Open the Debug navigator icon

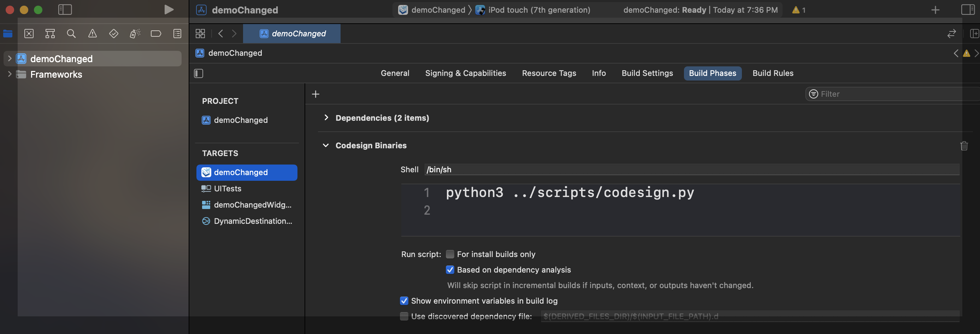coord(135,34)
